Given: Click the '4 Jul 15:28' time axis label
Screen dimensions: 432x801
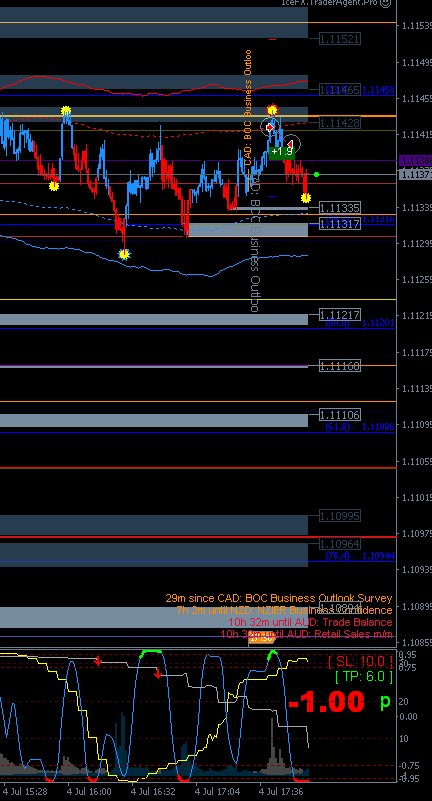Looking at the screenshot, I should tap(25, 791).
